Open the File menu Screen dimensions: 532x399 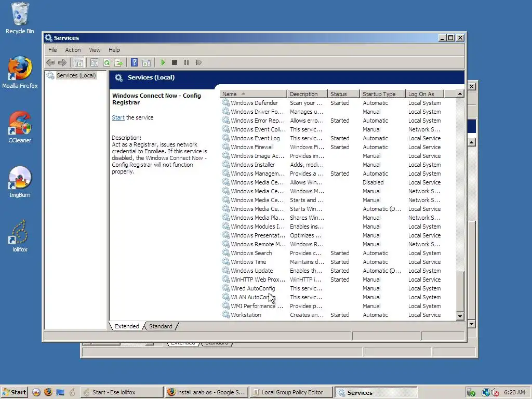click(x=52, y=50)
